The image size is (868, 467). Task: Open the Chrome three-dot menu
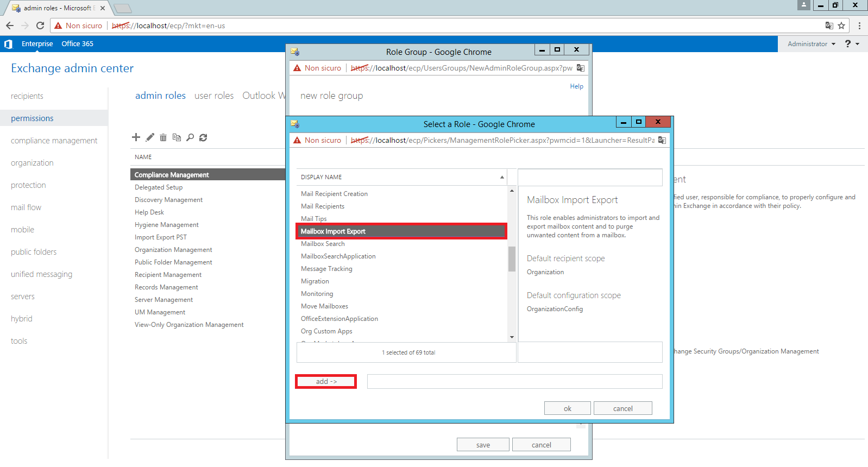click(x=859, y=26)
